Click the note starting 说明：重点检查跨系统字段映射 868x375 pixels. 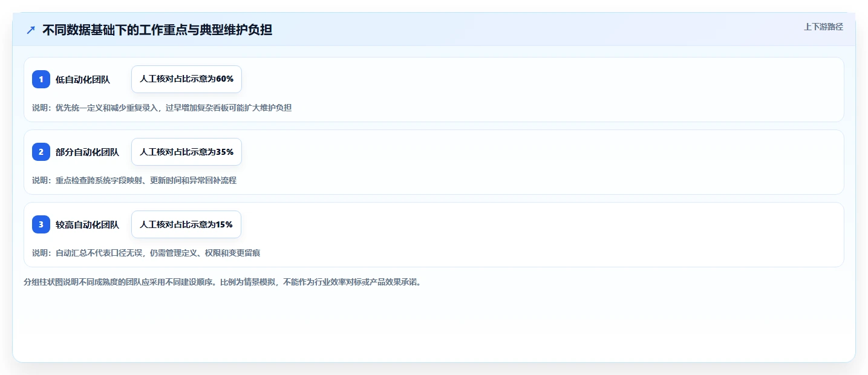click(134, 180)
